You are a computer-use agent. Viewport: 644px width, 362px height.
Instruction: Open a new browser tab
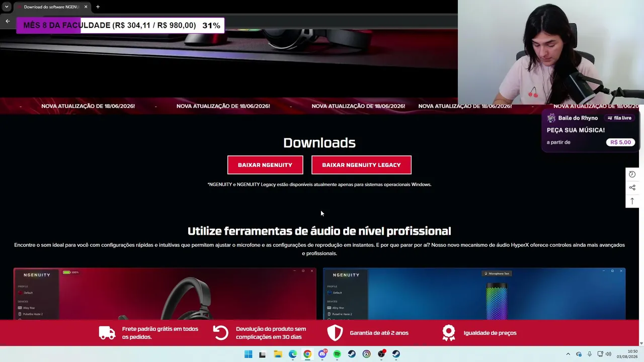[98, 7]
